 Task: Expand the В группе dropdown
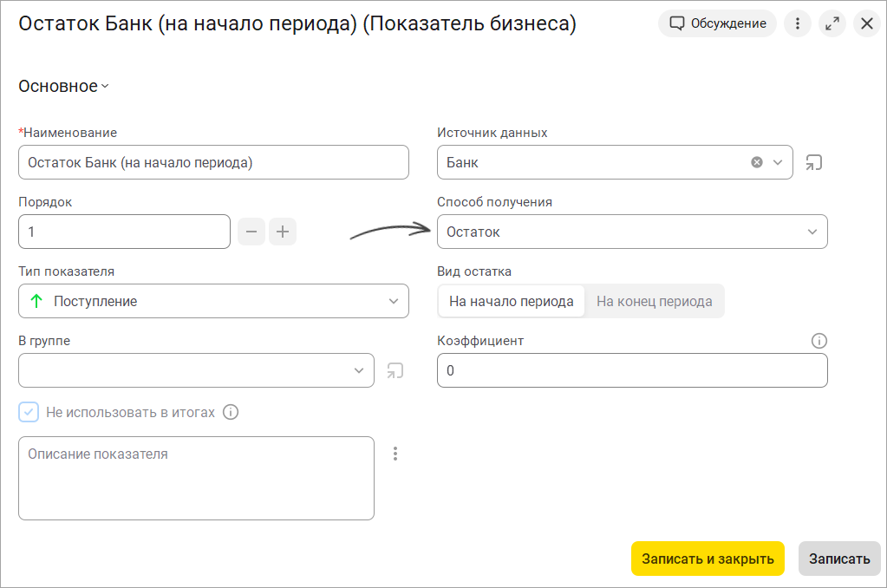click(x=359, y=370)
